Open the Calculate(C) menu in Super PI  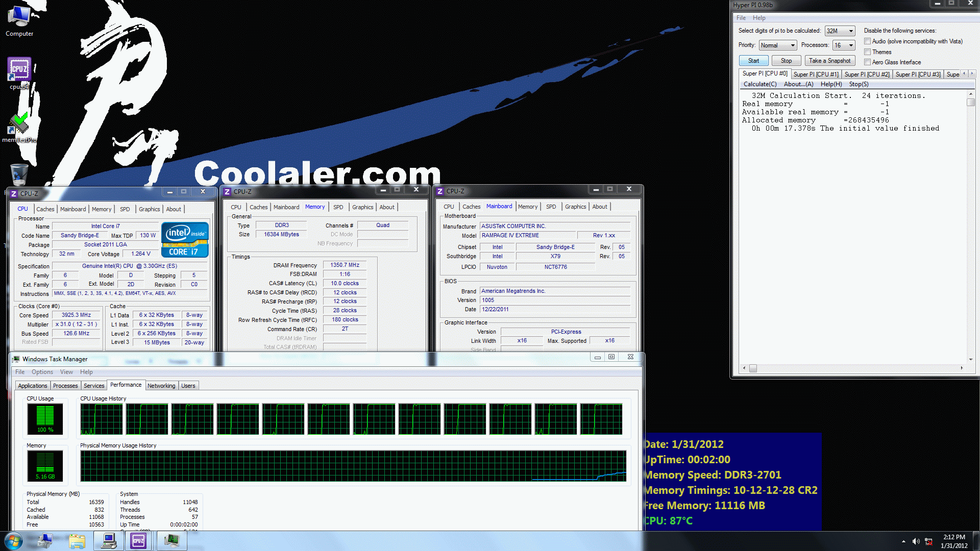click(759, 84)
